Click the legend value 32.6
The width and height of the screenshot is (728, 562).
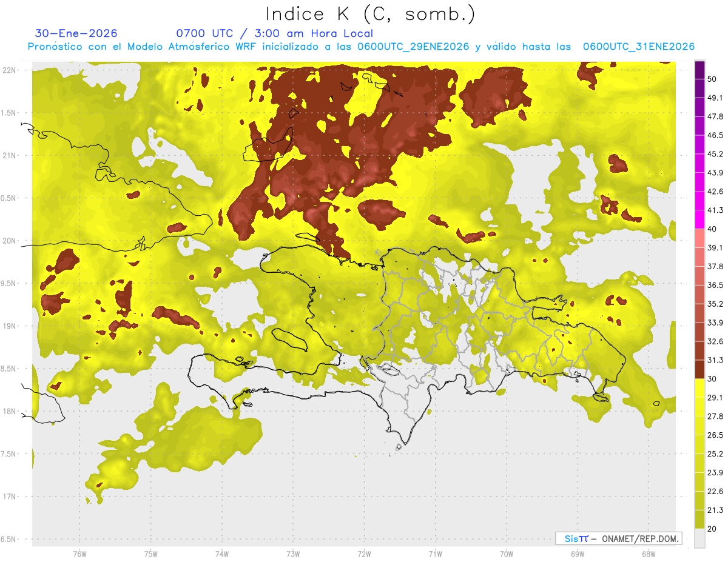pyautogui.click(x=715, y=342)
